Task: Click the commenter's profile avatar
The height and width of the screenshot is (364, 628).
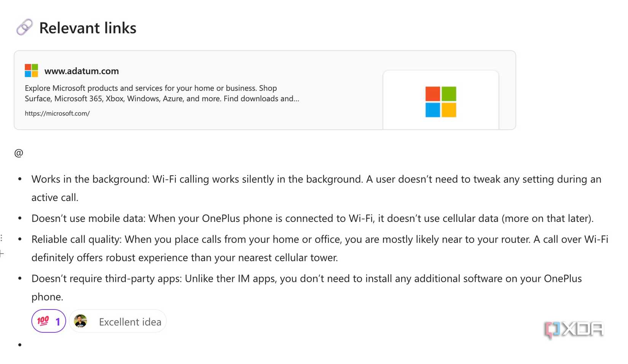Action: [80, 321]
